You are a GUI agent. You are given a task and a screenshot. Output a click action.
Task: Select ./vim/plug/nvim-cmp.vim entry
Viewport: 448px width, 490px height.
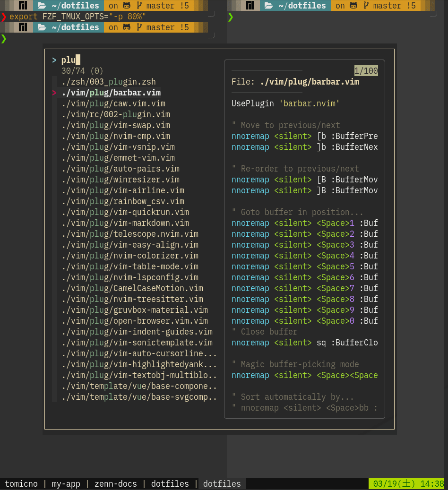click(116, 136)
